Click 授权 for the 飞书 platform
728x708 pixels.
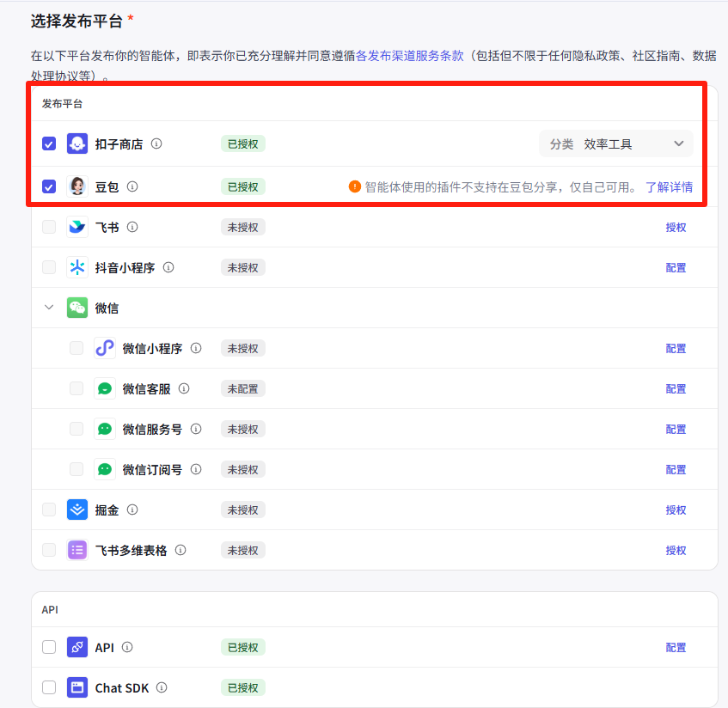point(676,227)
